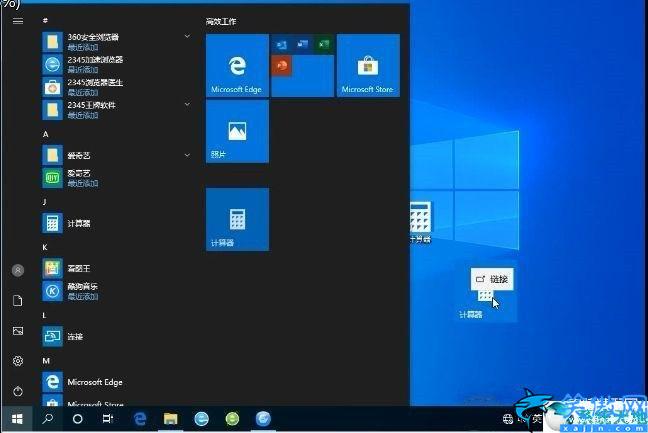The image size is (648, 433).
Task: Open the green 360 browser taskbar icon
Action: click(232, 419)
